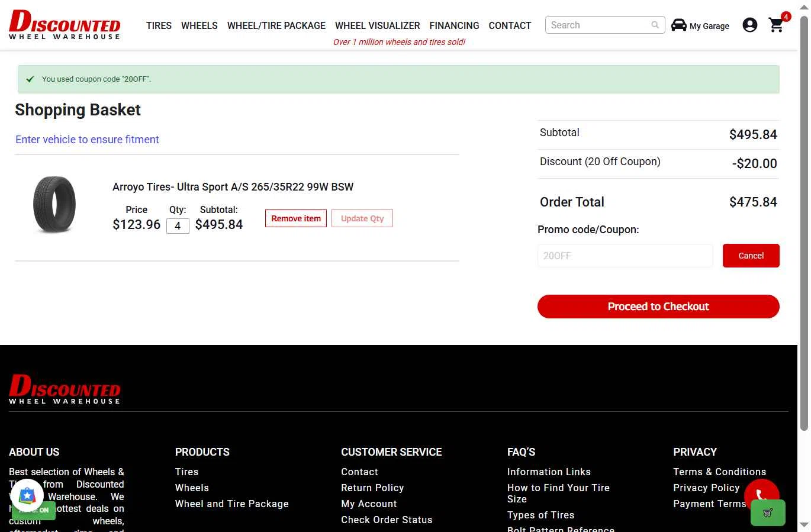Click the Arroyo tire product thumbnail
Image resolution: width=811 pixels, height=532 pixels.
click(x=54, y=204)
